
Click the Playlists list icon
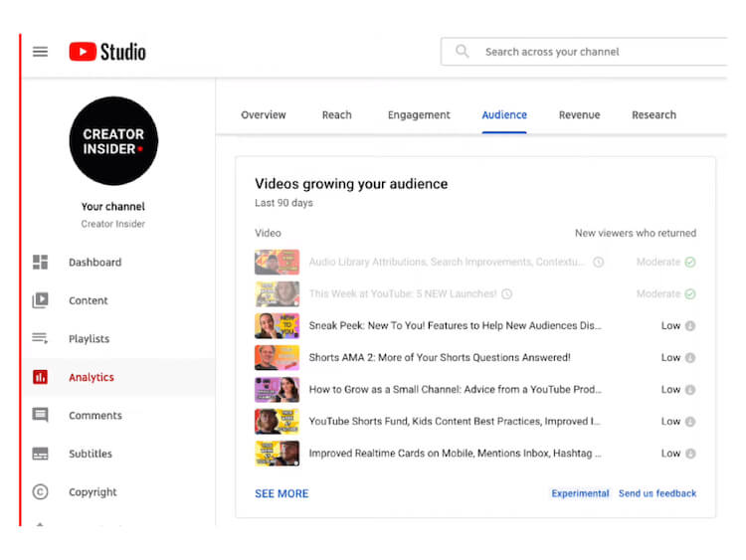pyautogui.click(x=40, y=338)
